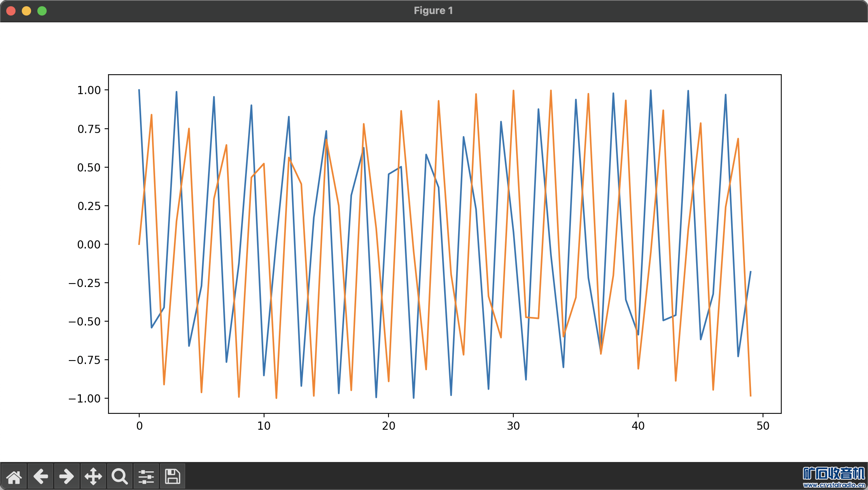Open the Configure subplots dialog
The width and height of the screenshot is (868, 490).
146,476
